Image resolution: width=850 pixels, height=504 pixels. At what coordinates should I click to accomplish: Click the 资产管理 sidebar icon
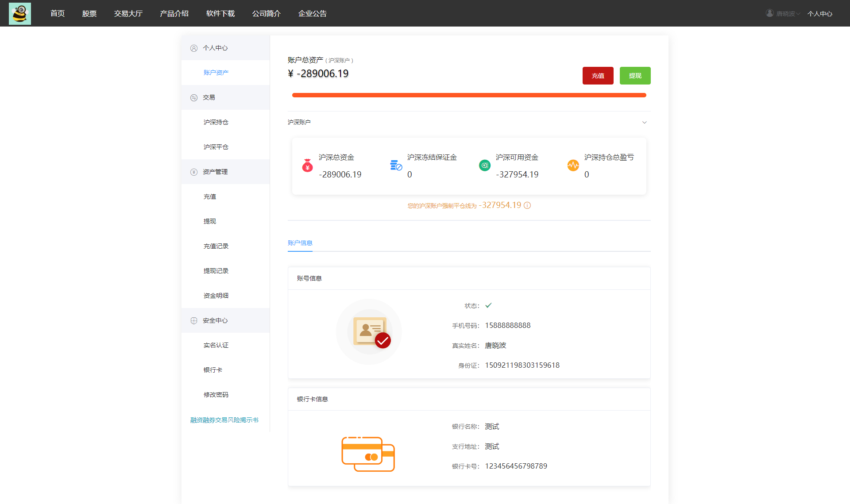[193, 172]
